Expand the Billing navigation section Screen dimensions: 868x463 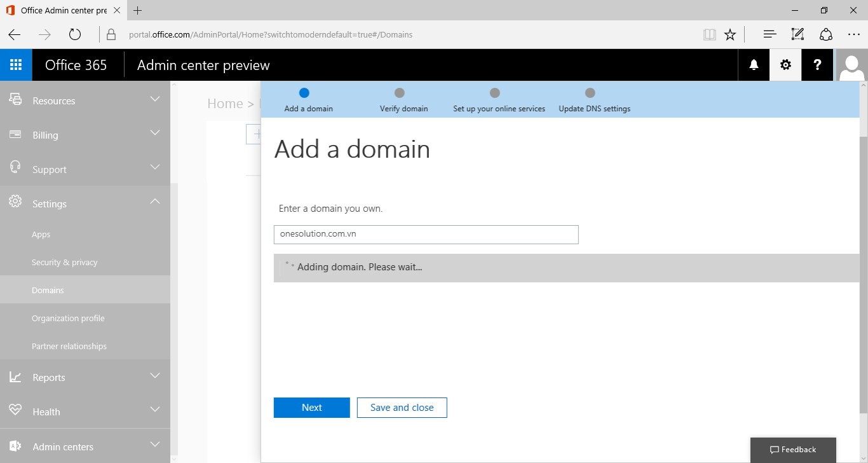[85, 135]
